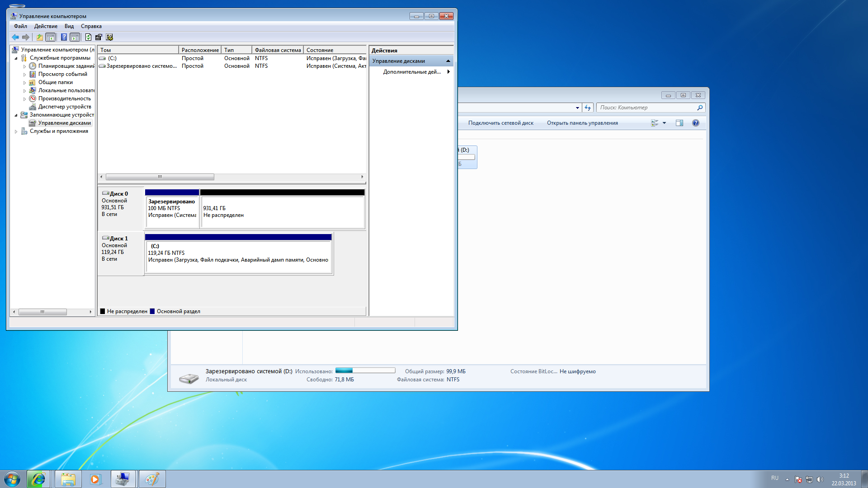Click the Up one level folder icon
Viewport: 868px width, 488px height.
(x=40, y=37)
